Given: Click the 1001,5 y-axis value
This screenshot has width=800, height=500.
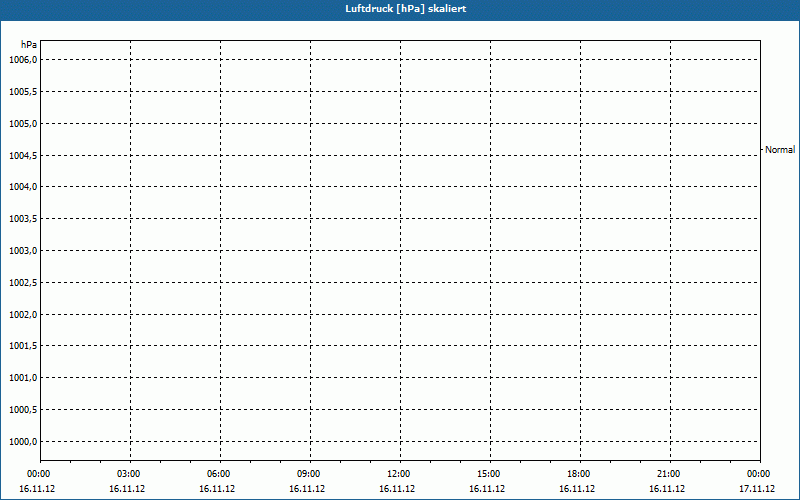Looking at the screenshot, I should (x=23, y=346).
